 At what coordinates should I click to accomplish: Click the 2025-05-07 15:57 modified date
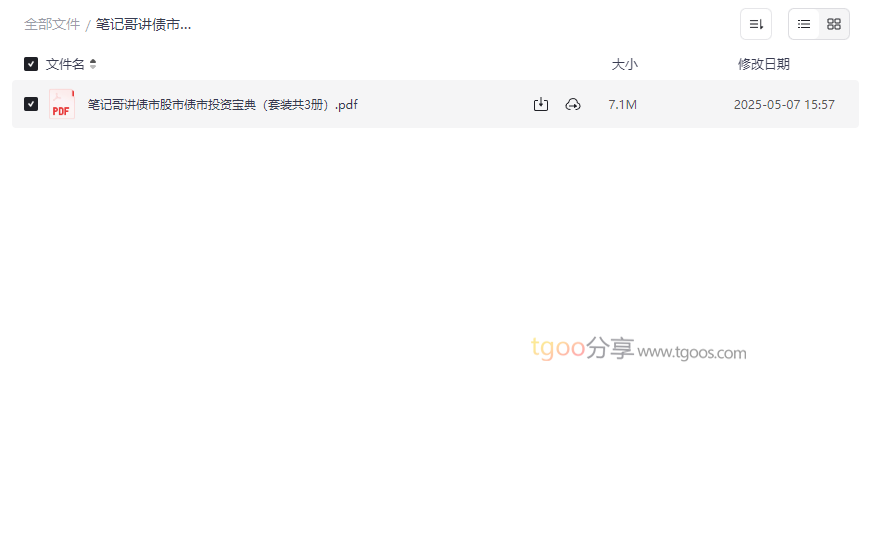pyautogui.click(x=783, y=104)
